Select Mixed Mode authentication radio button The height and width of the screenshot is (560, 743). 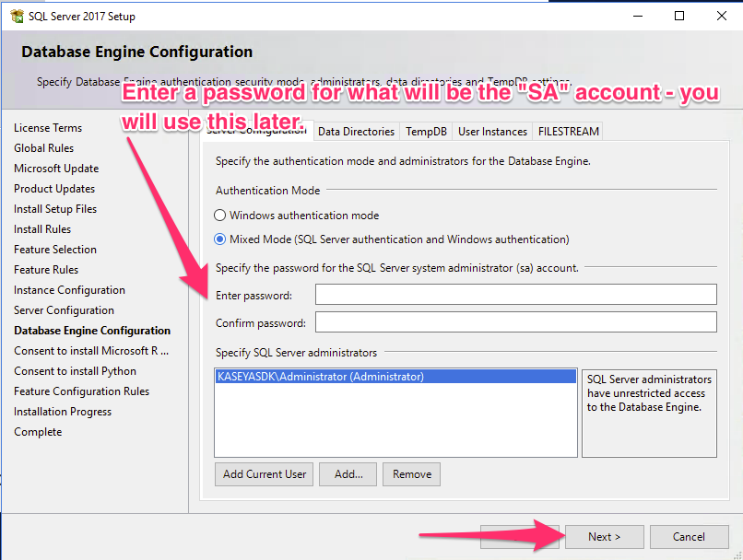pyautogui.click(x=220, y=239)
